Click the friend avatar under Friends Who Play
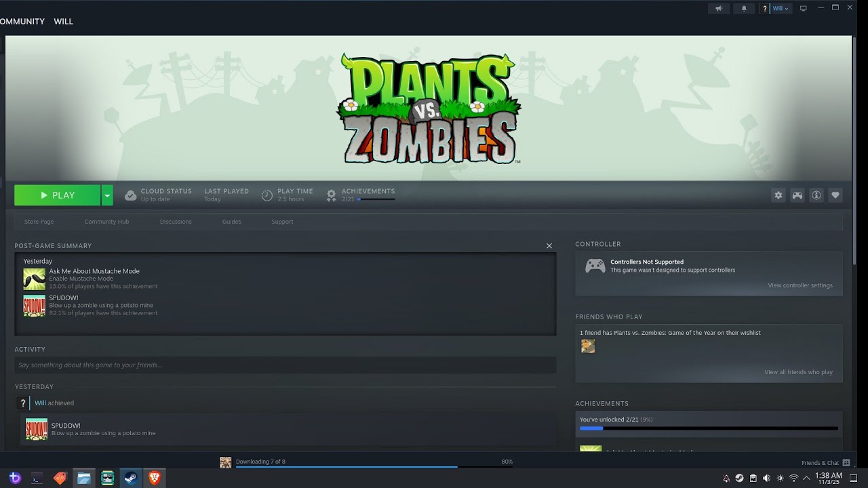 click(588, 346)
